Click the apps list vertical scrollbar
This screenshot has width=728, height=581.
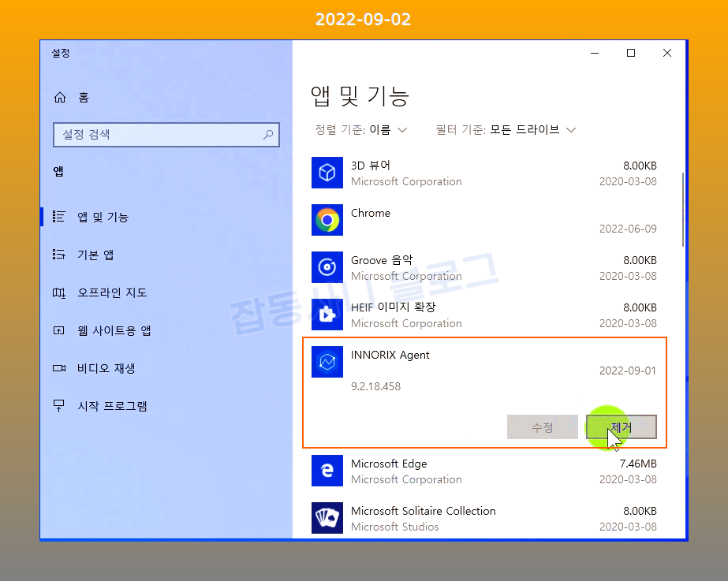(x=683, y=210)
